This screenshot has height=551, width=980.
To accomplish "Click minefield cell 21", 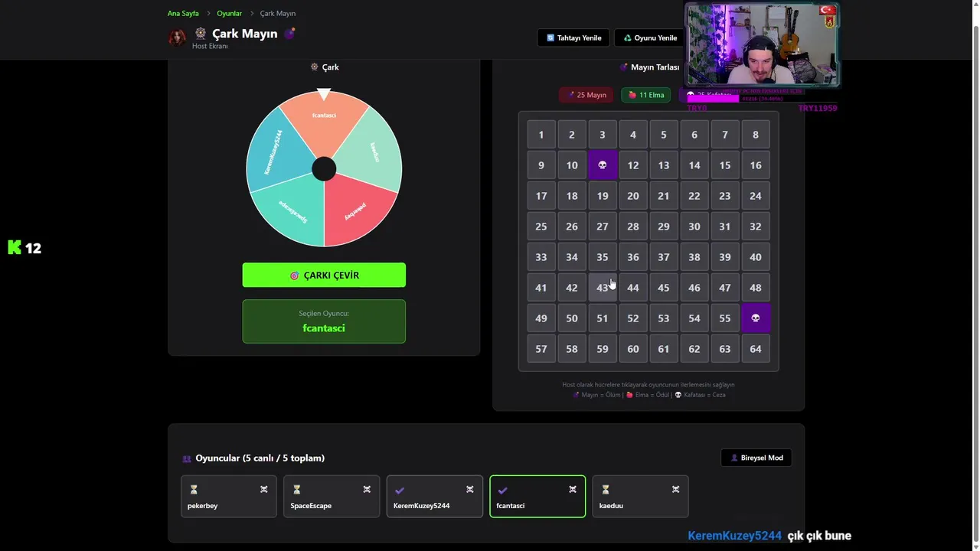I will [664, 196].
